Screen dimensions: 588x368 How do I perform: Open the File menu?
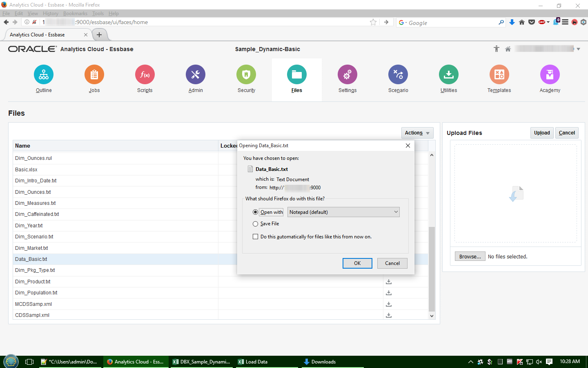tap(6, 13)
